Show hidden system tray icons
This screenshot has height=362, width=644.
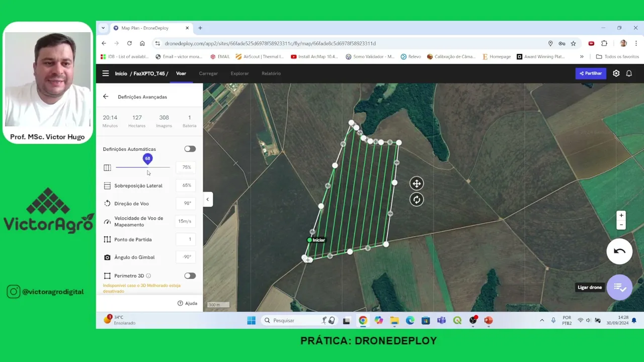[x=542, y=320]
